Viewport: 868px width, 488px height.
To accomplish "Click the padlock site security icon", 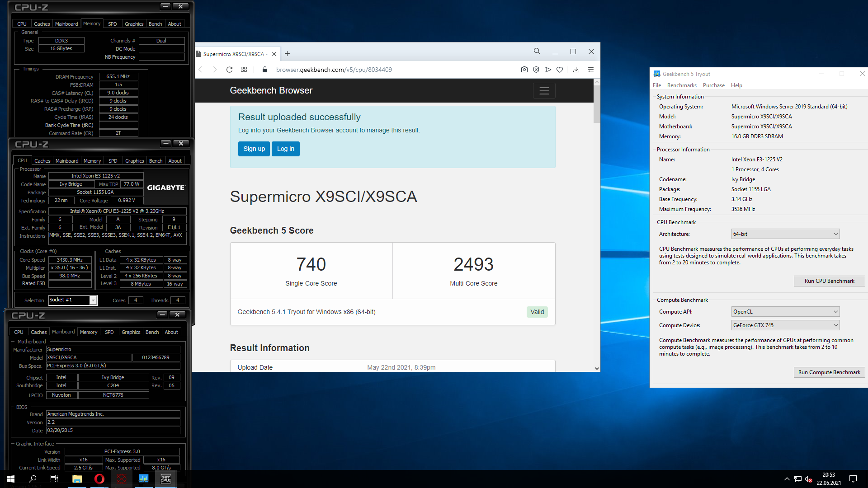I will [265, 70].
